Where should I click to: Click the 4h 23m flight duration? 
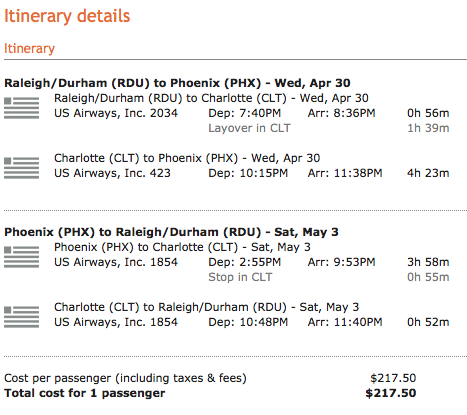[428, 173]
